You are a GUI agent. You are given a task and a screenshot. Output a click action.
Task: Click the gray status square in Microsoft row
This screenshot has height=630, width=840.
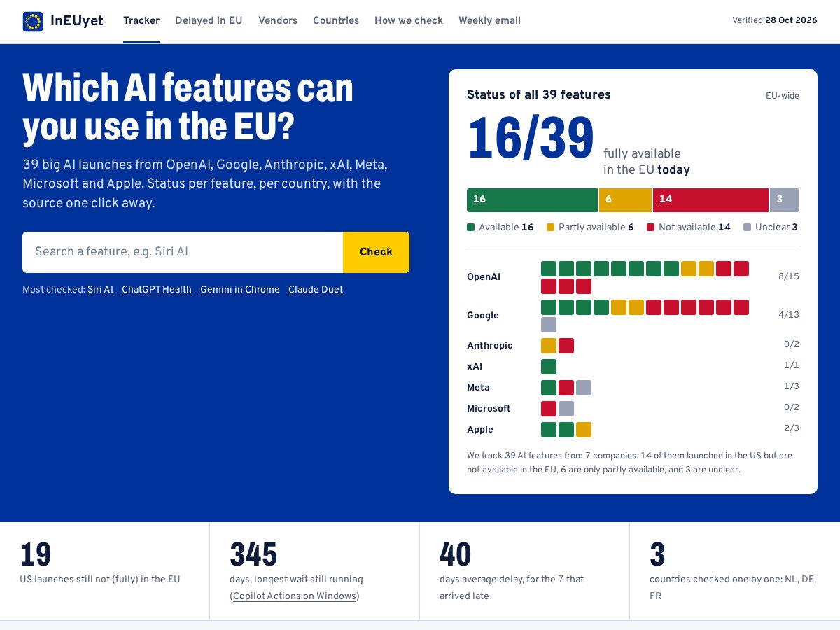click(x=566, y=409)
